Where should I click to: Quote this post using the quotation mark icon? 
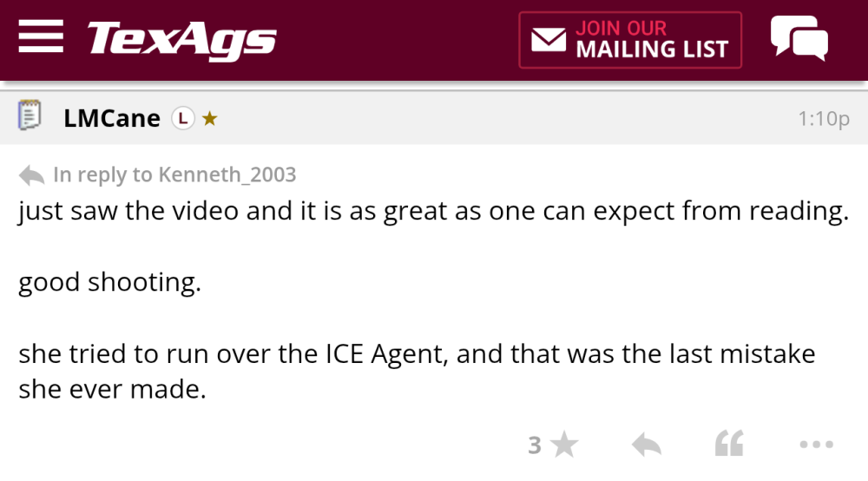729,445
